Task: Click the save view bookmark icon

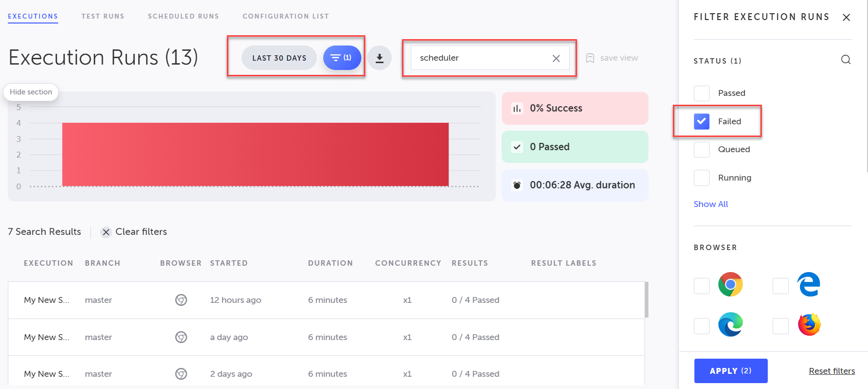Action: pos(590,58)
